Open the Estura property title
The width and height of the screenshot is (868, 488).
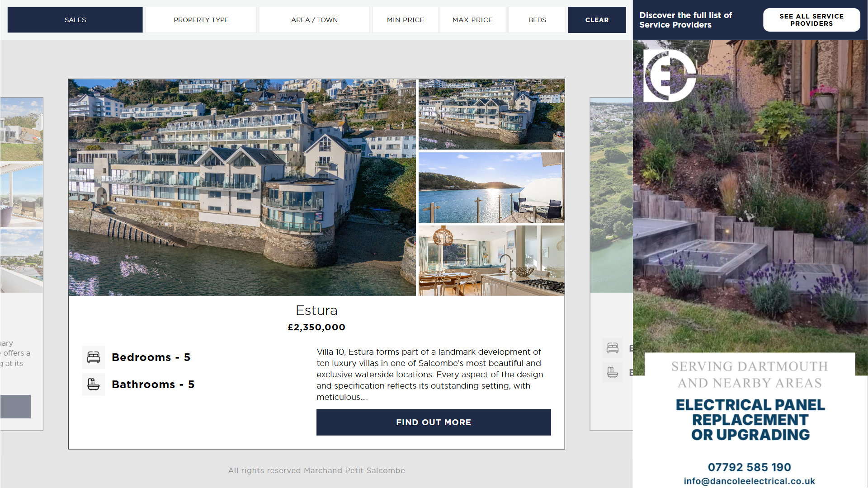316,310
